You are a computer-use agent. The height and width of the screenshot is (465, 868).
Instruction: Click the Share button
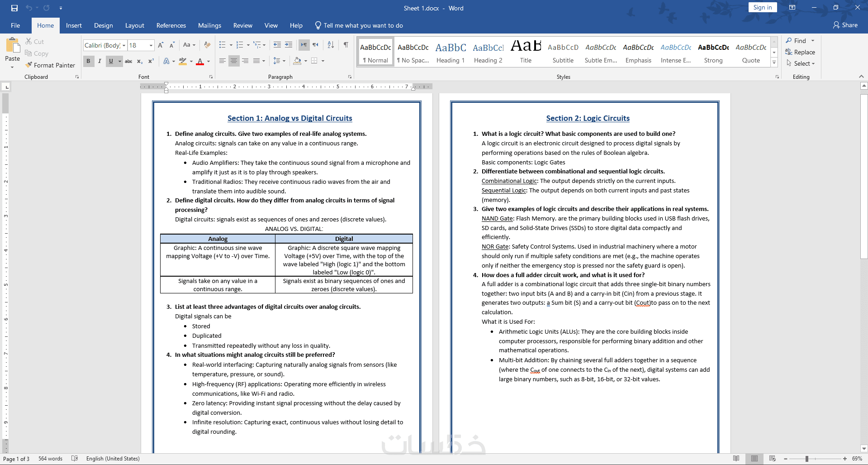pyautogui.click(x=845, y=25)
